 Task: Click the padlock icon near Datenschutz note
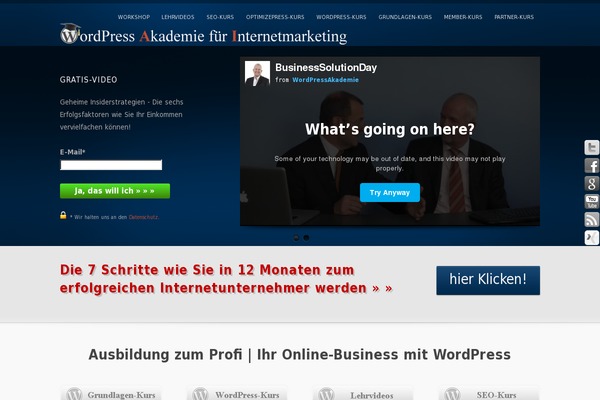tap(63, 215)
